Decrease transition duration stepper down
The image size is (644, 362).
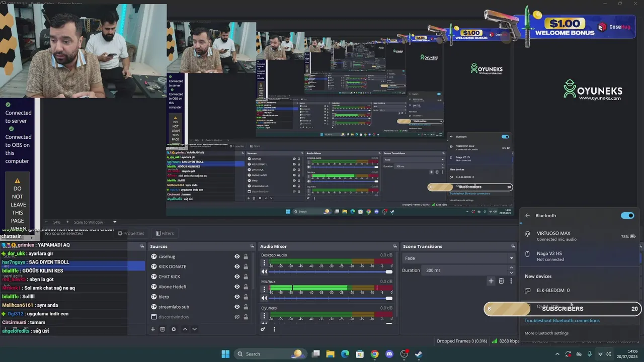[x=511, y=273]
